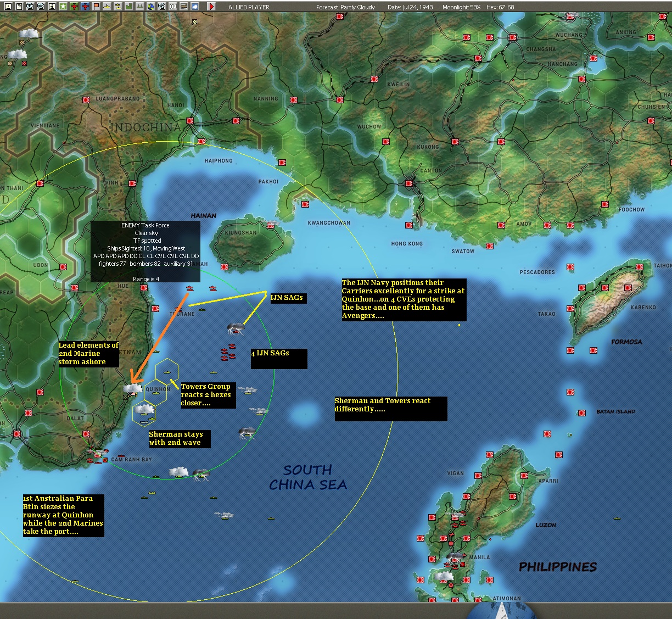Select the red plane on blue icon

click(86, 7)
